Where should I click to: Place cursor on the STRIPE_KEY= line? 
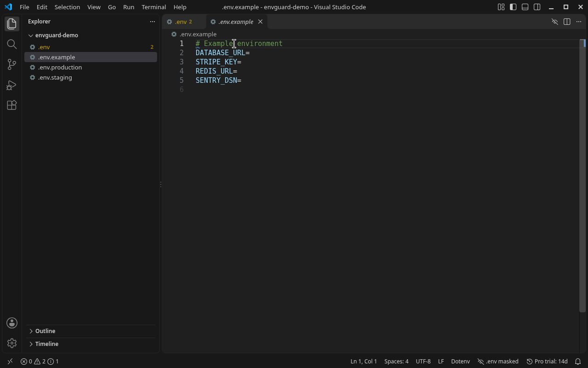click(x=219, y=62)
